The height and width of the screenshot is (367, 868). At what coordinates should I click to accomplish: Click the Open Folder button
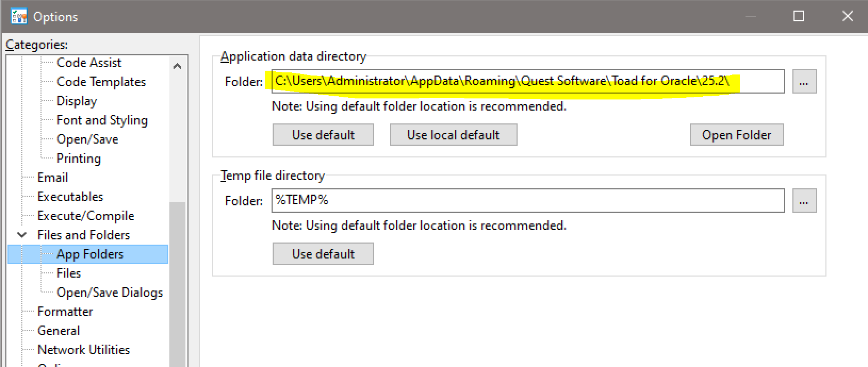[736, 135]
